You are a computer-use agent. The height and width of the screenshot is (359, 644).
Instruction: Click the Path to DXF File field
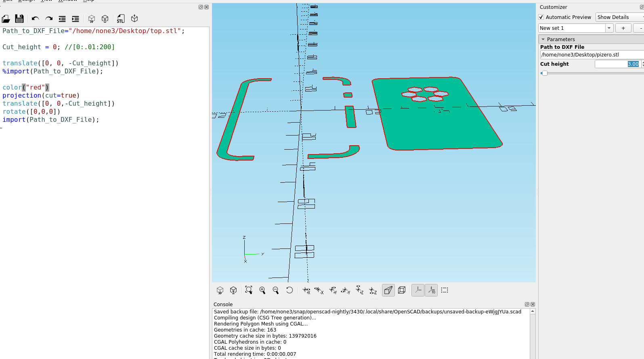[x=592, y=55]
